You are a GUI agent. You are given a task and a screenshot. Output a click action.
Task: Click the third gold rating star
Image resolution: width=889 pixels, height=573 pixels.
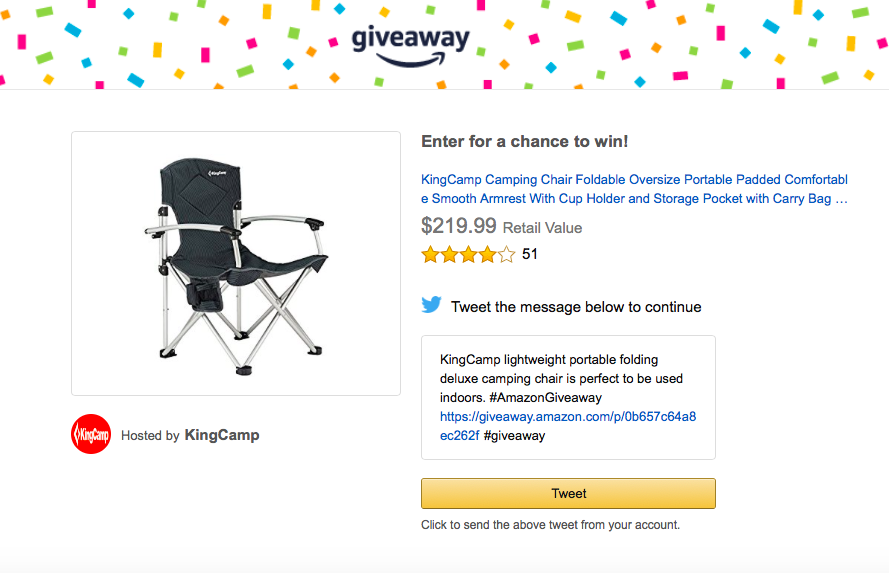(468, 254)
